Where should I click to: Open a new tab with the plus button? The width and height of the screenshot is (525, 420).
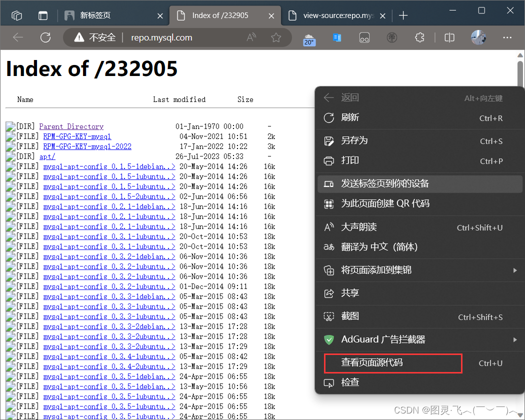click(403, 15)
